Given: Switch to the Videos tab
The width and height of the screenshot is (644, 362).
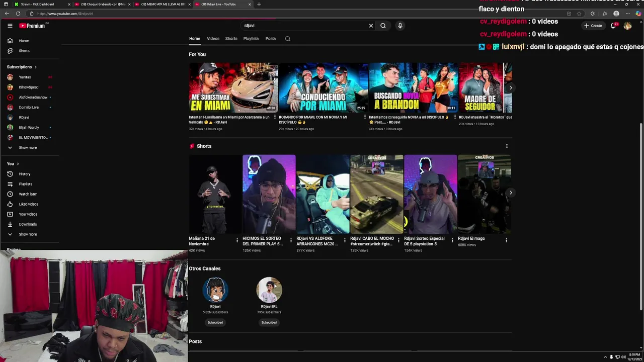Looking at the screenshot, I should click(x=213, y=39).
